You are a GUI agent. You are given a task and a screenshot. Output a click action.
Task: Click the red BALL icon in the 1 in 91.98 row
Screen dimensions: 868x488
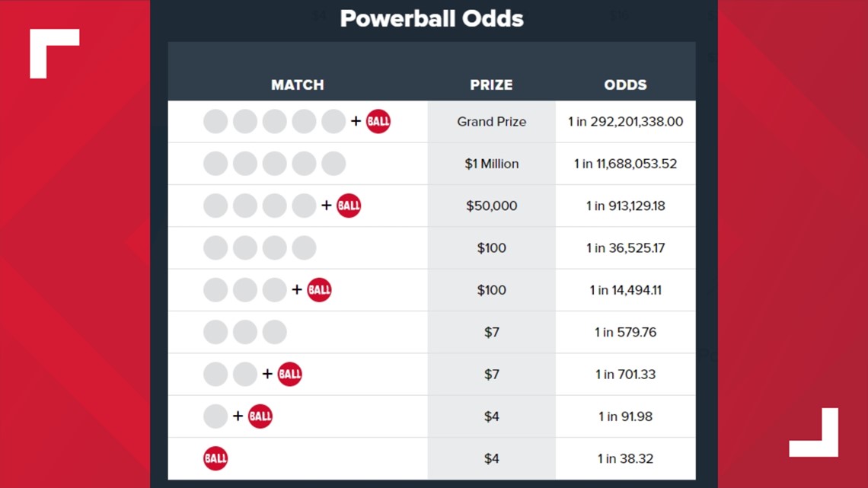tap(260, 416)
